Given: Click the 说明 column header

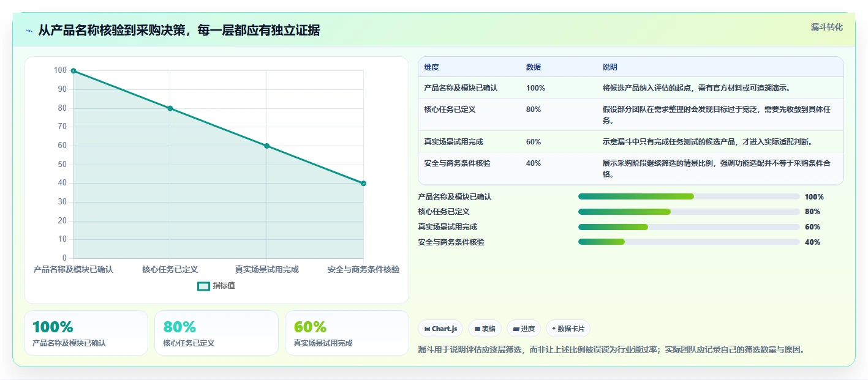Looking at the screenshot, I should pos(610,67).
